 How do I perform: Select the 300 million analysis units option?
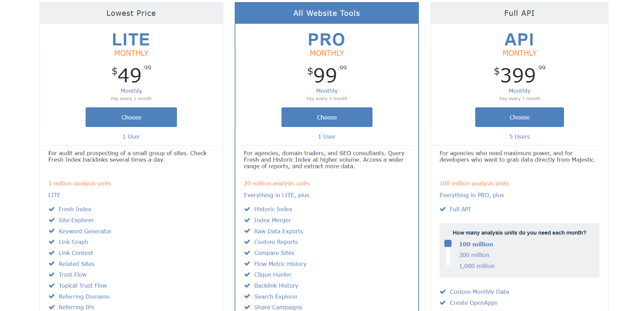pyautogui.click(x=474, y=255)
